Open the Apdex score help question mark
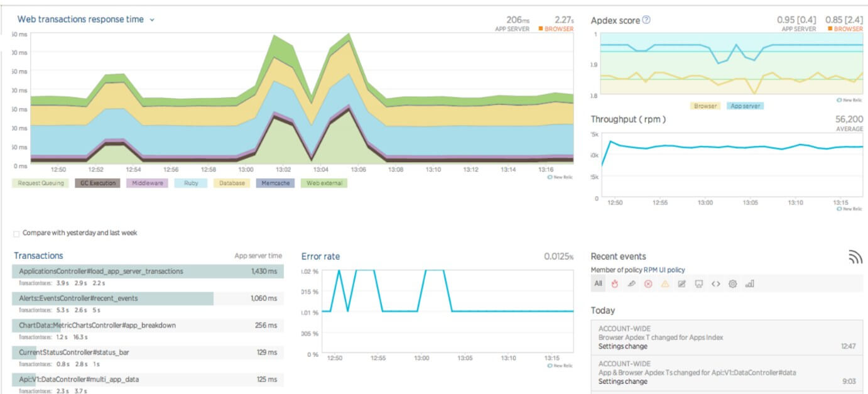 (x=646, y=20)
